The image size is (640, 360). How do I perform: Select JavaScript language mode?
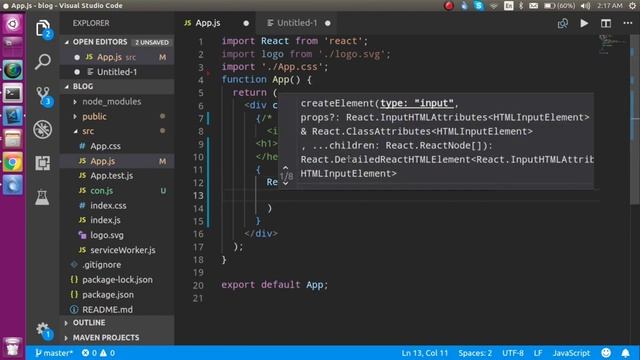coord(571,353)
